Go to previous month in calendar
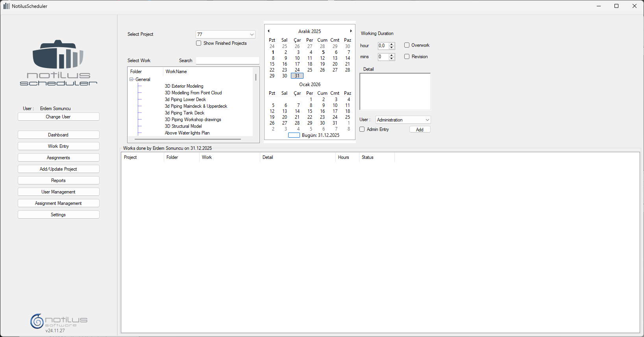The width and height of the screenshot is (644, 337). pyautogui.click(x=268, y=31)
